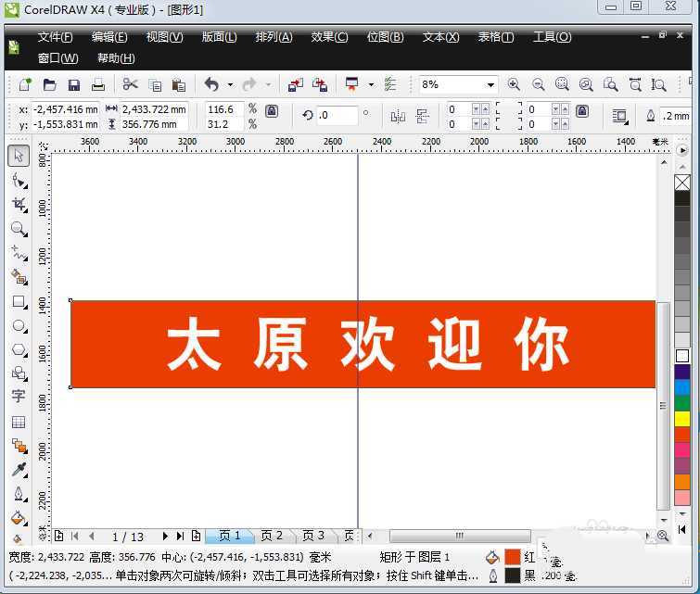Select the Table tool
Image resolution: width=700 pixels, height=594 pixels.
pyautogui.click(x=19, y=422)
